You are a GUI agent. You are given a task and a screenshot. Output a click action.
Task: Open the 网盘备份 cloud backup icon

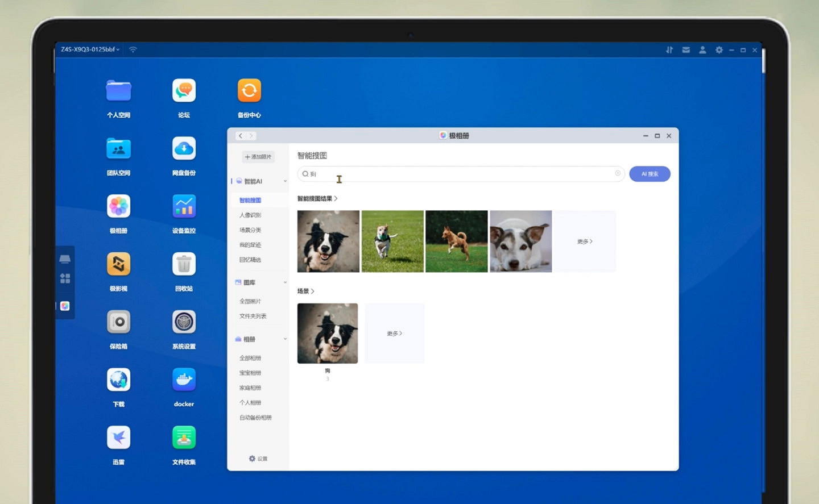point(184,149)
